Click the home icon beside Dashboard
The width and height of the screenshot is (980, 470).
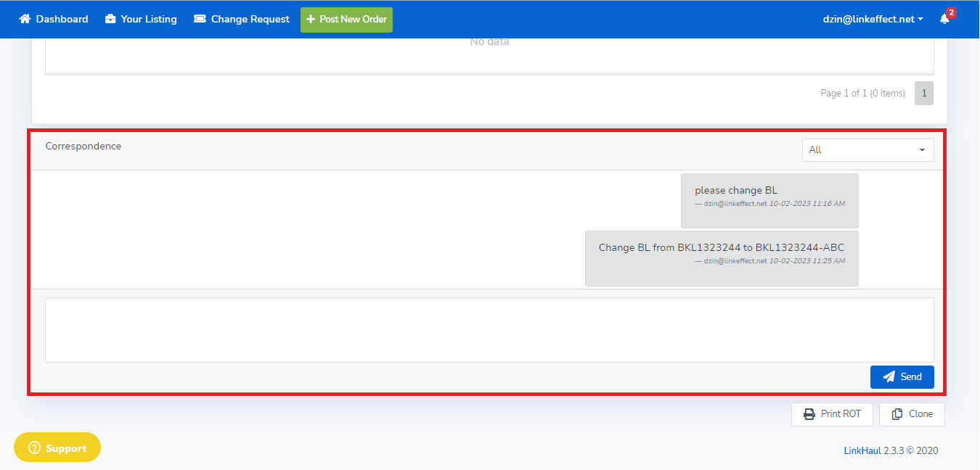25,20
